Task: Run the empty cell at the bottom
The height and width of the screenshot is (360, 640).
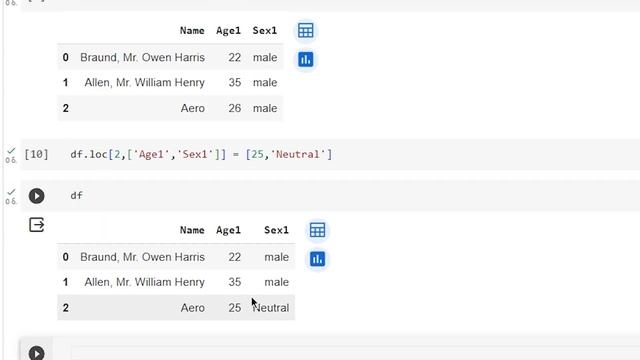Action: (36, 353)
